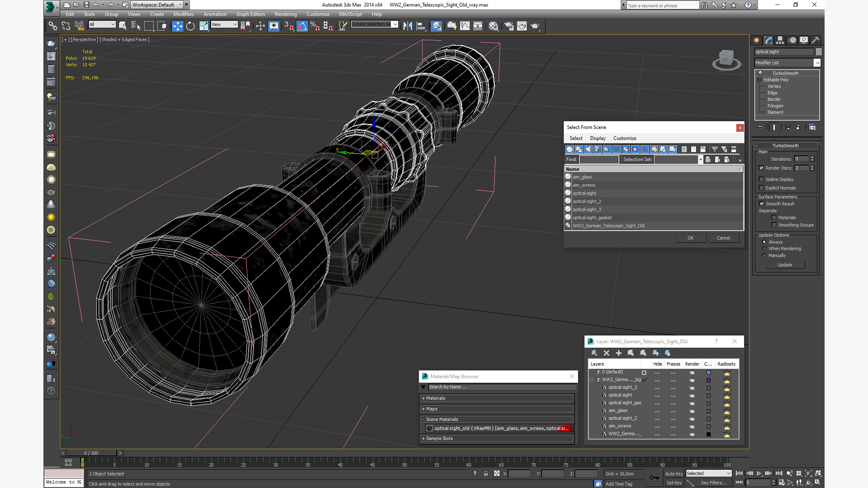This screenshot has width=868, height=488.
Task: Open the Graph Editors menu
Action: (x=250, y=14)
